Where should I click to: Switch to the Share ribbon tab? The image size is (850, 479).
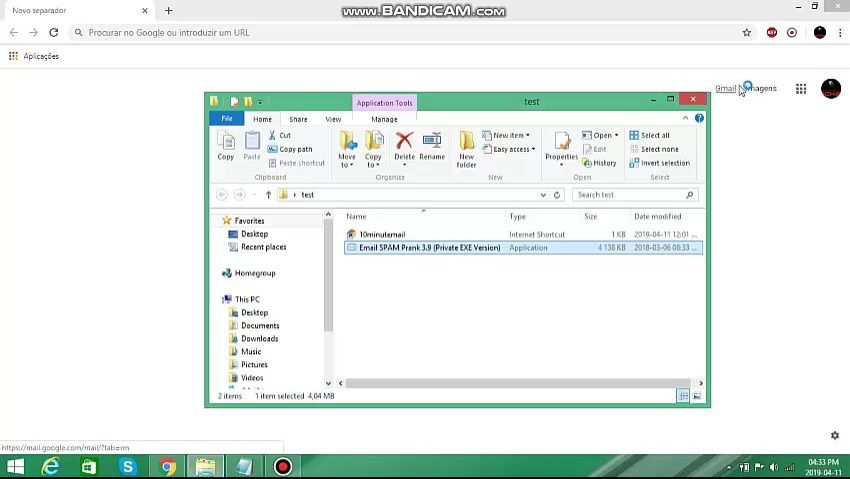298,119
